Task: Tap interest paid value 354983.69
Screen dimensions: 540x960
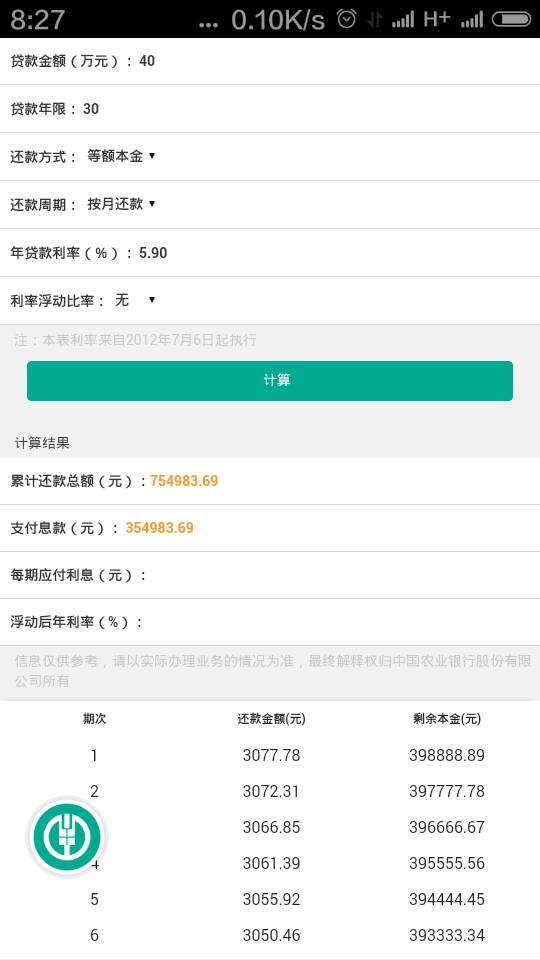Action: click(x=160, y=528)
